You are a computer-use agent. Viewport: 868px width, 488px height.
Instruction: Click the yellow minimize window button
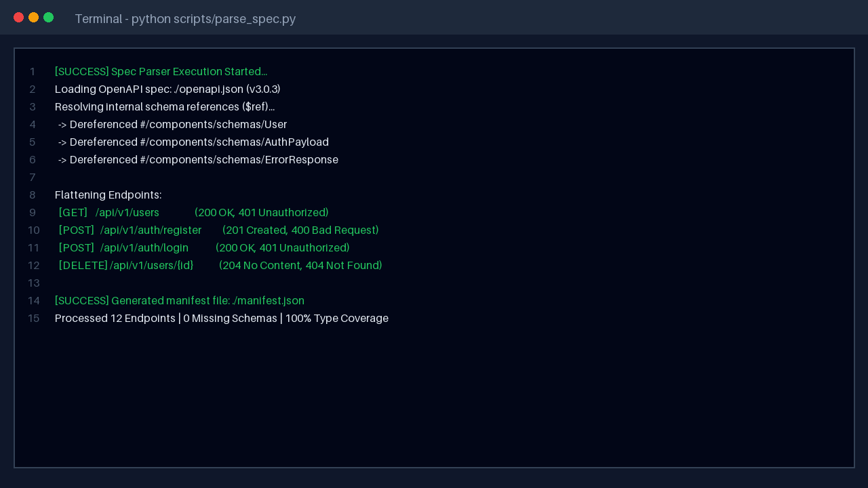pos(34,18)
